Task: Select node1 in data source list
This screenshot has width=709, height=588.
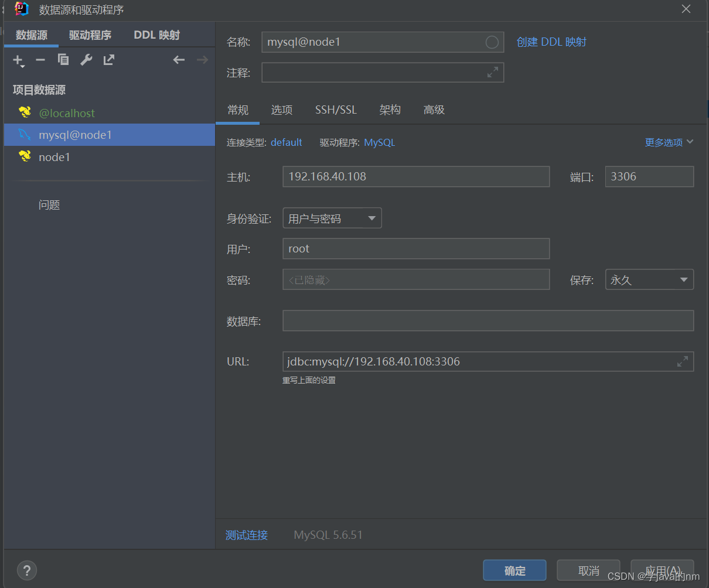Action: click(110, 157)
